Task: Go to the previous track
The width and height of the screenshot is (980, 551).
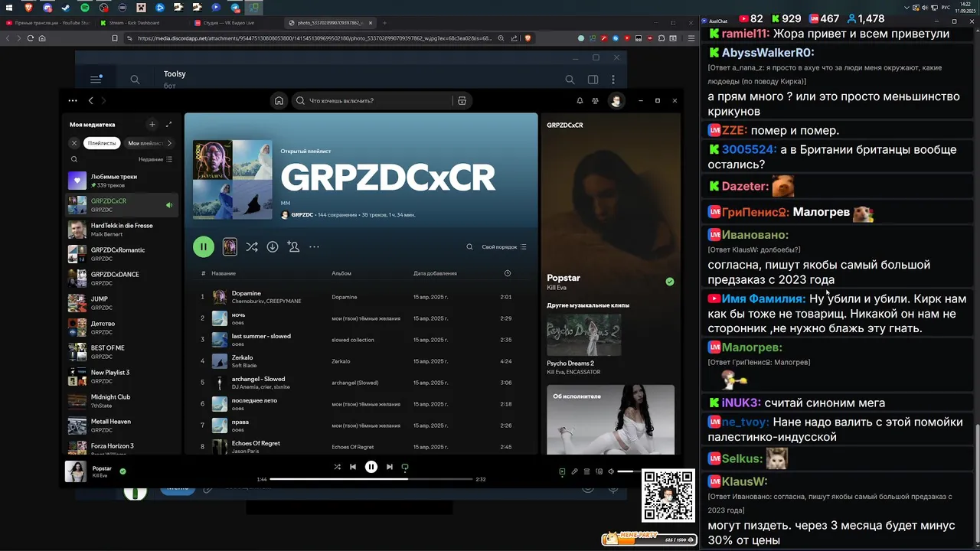Action: (353, 467)
